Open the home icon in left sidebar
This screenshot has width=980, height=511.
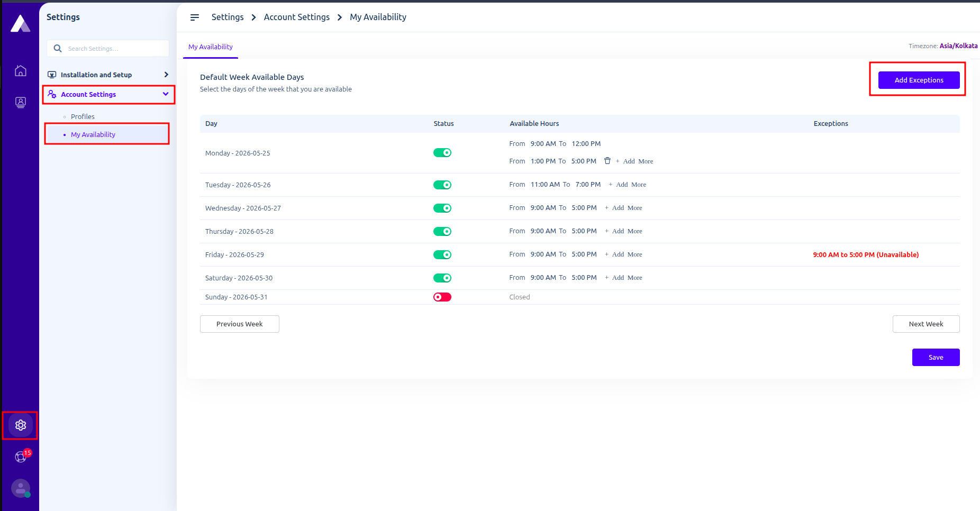point(21,70)
